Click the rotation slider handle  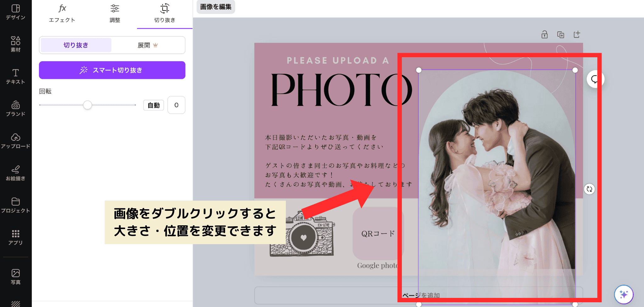pyautogui.click(x=87, y=105)
